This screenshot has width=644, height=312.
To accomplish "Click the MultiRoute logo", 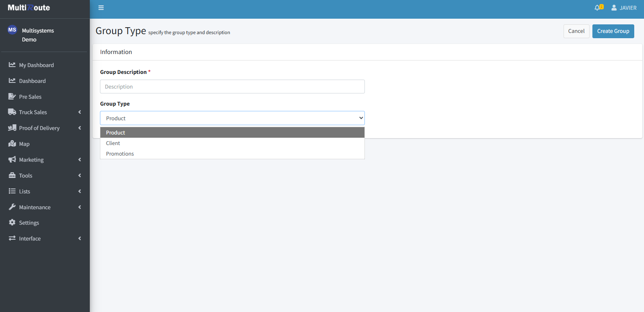I will tap(29, 8).
